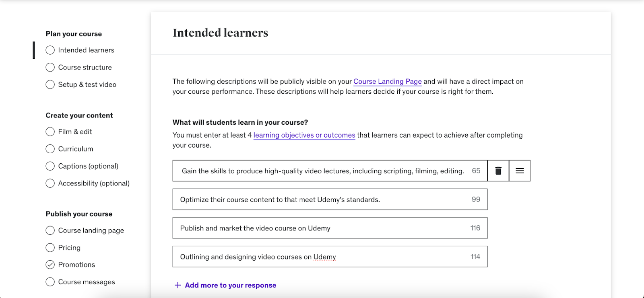
Task: Click the Publish your course heading
Action: pyautogui.click(x=79, y=214)
